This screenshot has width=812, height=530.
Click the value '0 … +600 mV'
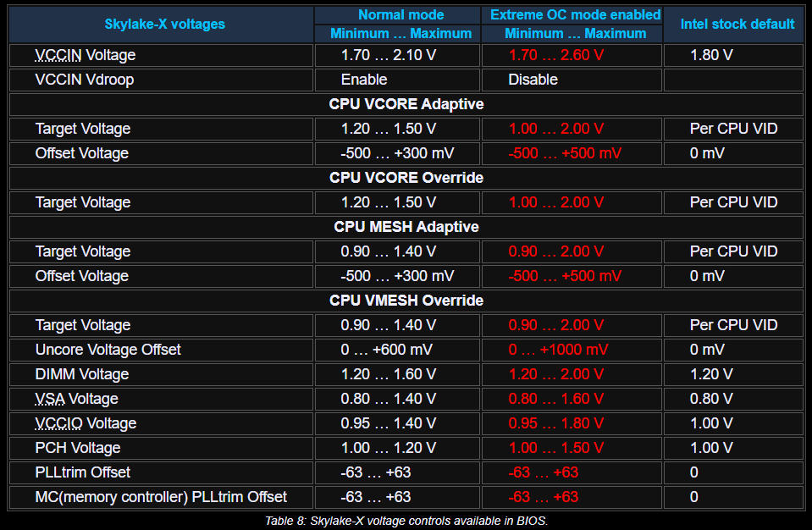(x=386, y=350)
